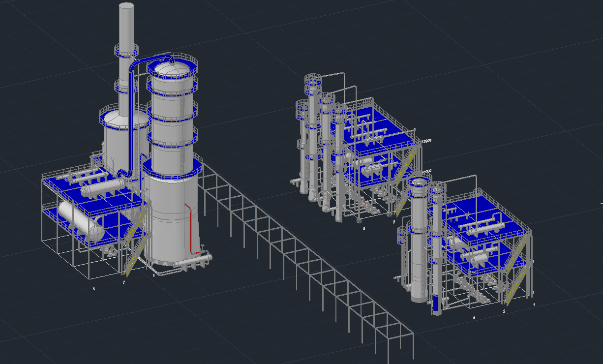
Task: Click grid label "3" beneath the right unit
Action: coord(474,318)
